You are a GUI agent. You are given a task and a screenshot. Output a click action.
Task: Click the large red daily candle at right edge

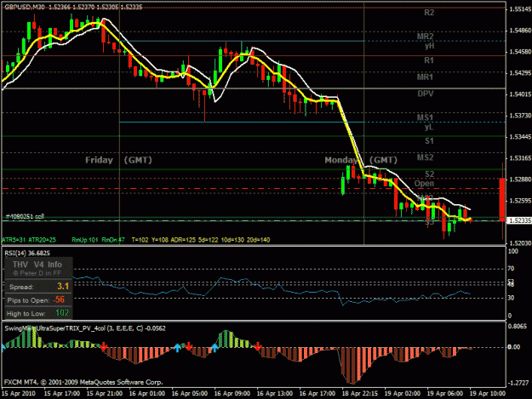click(502, 200)
